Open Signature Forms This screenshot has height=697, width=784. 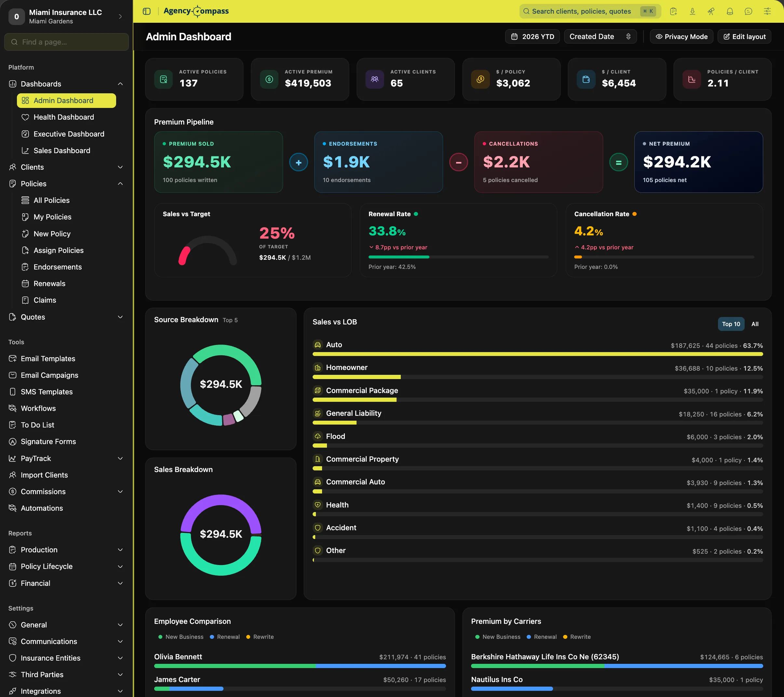click(66, 442)
